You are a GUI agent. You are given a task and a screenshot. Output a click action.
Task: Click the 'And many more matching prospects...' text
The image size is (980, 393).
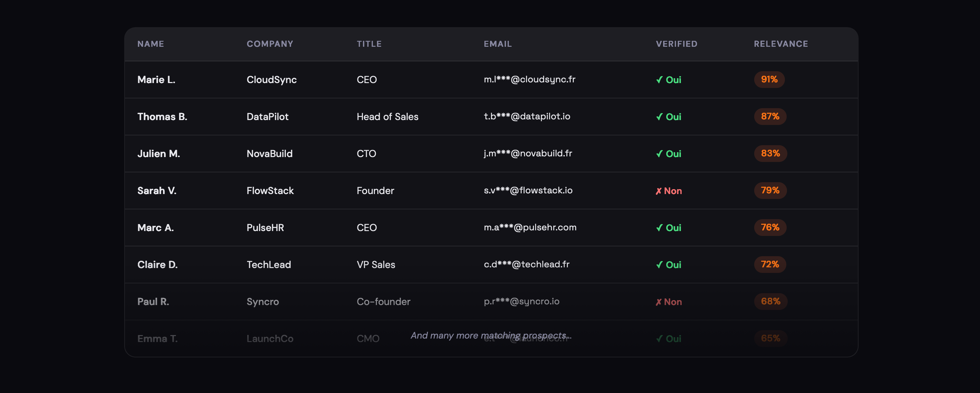pos(491,335)
